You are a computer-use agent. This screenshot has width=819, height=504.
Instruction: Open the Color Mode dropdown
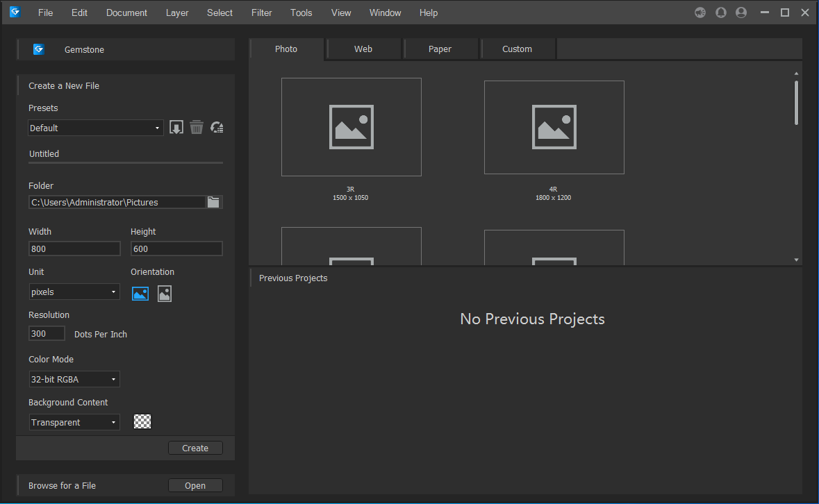pyautogui.click(x=74, y=379)
